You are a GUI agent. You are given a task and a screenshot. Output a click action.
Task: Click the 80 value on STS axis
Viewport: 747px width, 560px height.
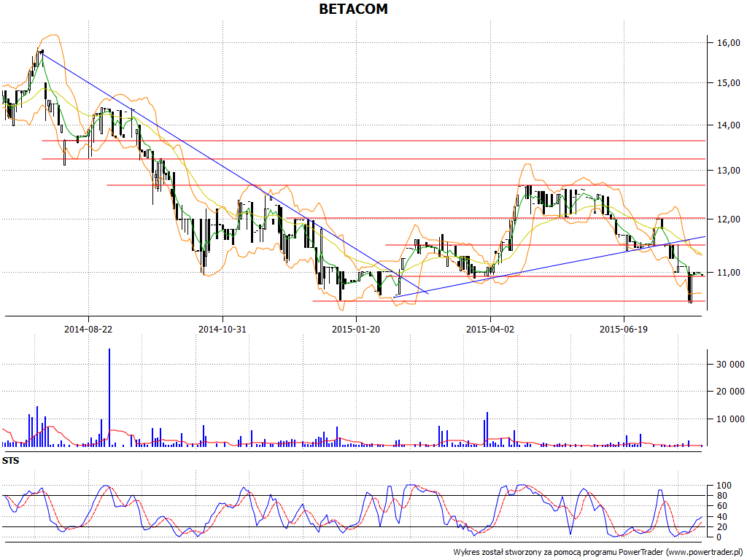(x=721, y=496)
